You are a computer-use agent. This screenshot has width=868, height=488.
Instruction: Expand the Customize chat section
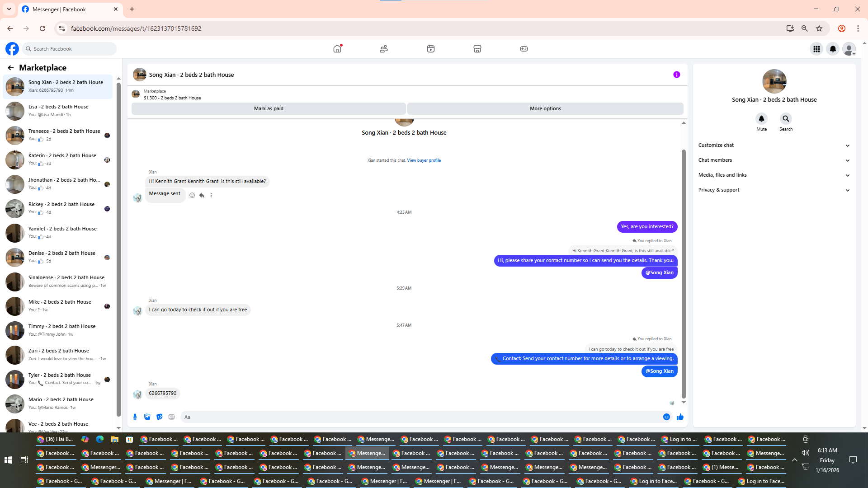coord(774,145)
